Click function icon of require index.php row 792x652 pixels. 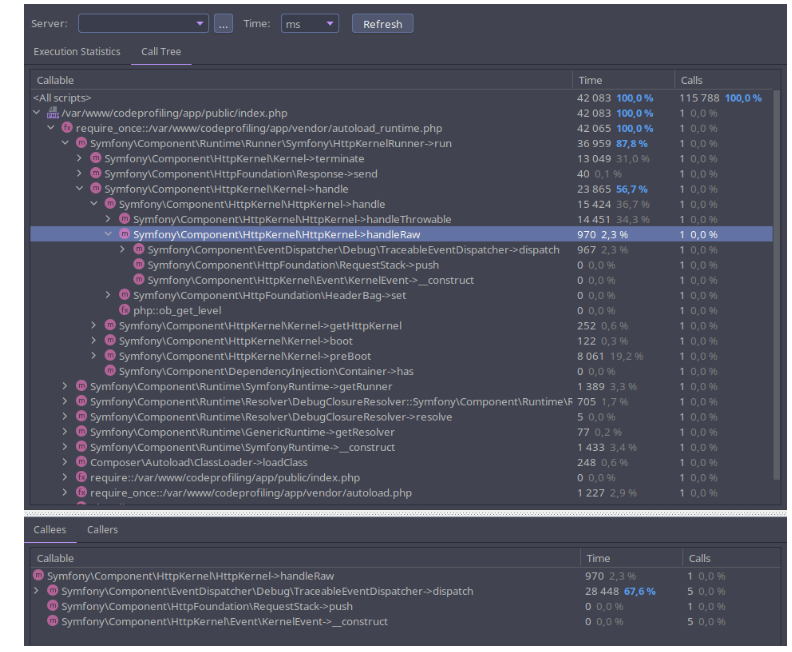coord(81,477)
